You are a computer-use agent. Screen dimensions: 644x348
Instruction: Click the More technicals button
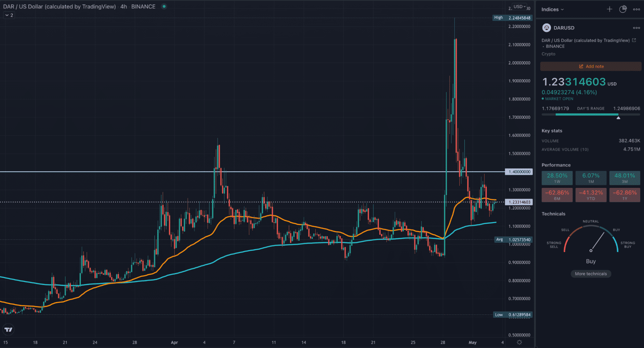(591, 274)
